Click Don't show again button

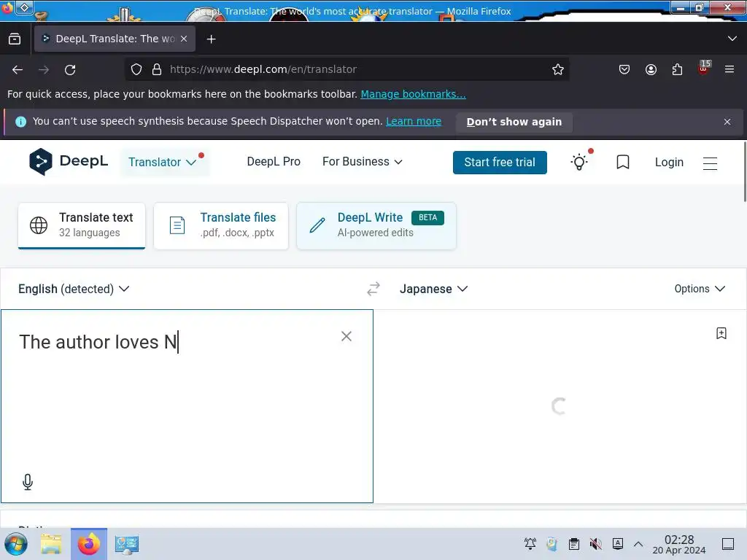pyautogui.click(x=514, y=122)
